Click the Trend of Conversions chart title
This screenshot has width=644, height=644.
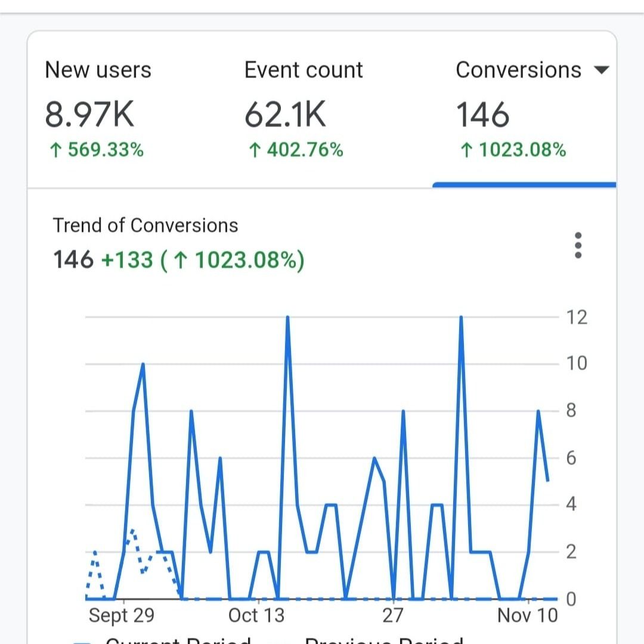point(145,225)
